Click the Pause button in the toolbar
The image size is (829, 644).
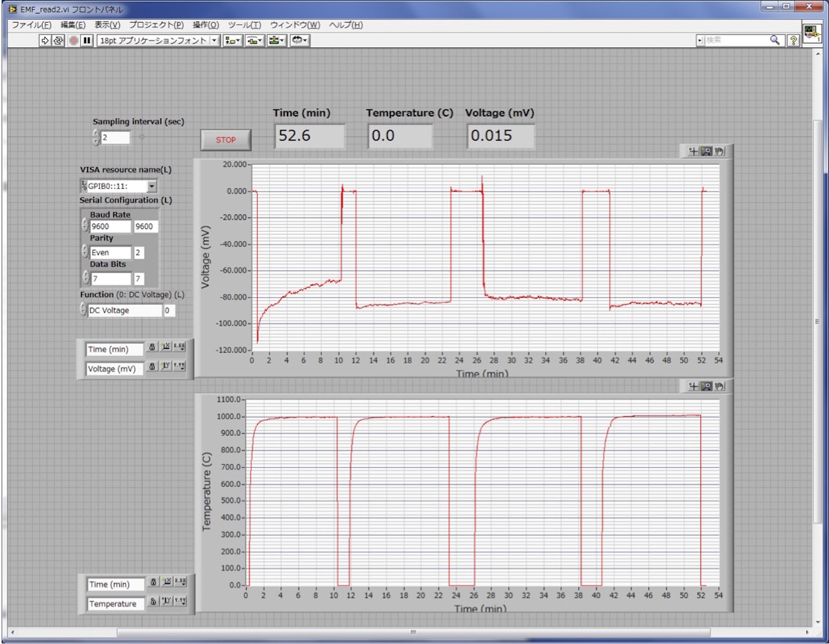coord(87,40)
